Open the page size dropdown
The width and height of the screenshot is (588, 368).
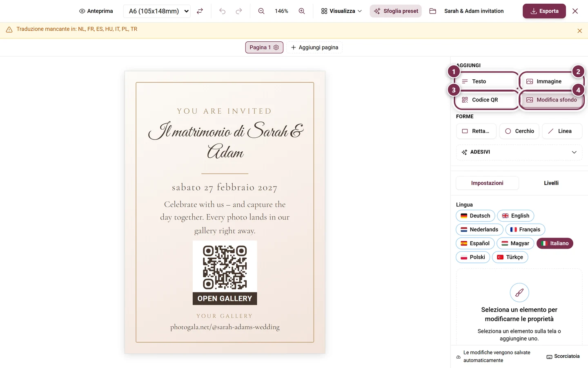coord(157,11)
